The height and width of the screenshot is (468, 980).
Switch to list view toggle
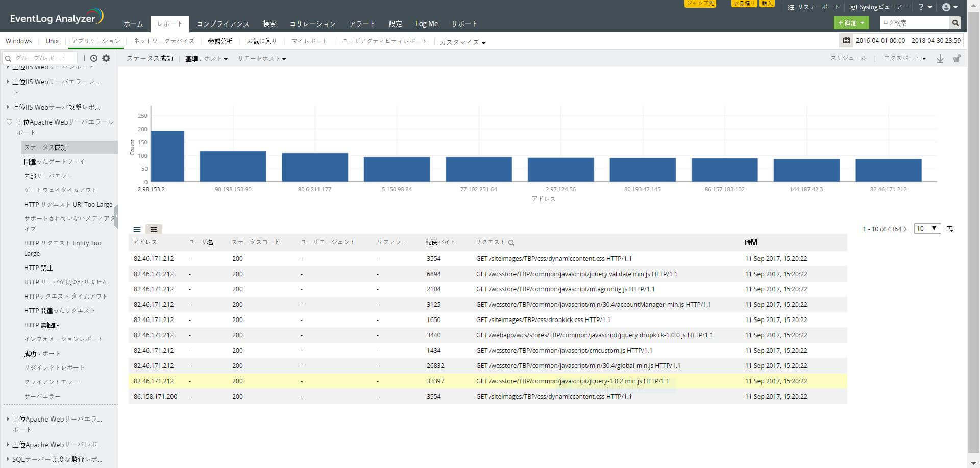(x=137, y=229)
